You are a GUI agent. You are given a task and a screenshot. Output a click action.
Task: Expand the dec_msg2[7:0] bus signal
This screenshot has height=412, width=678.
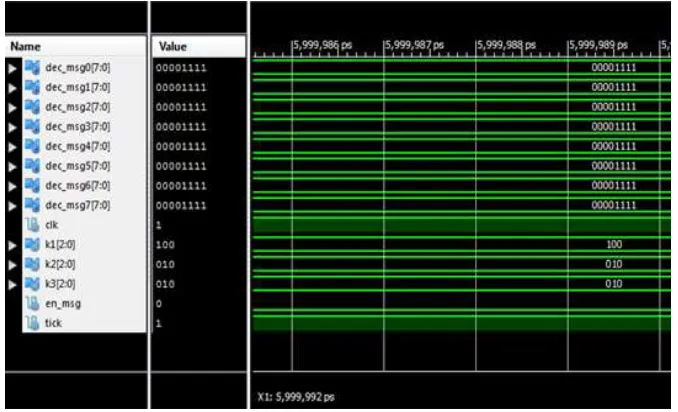click(12, 108)
